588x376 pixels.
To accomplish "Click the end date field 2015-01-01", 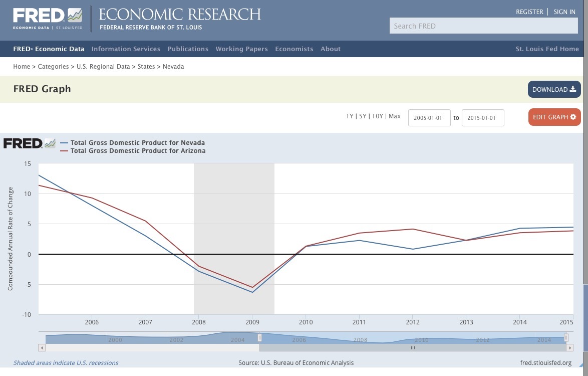I will (x=482, y=118).
